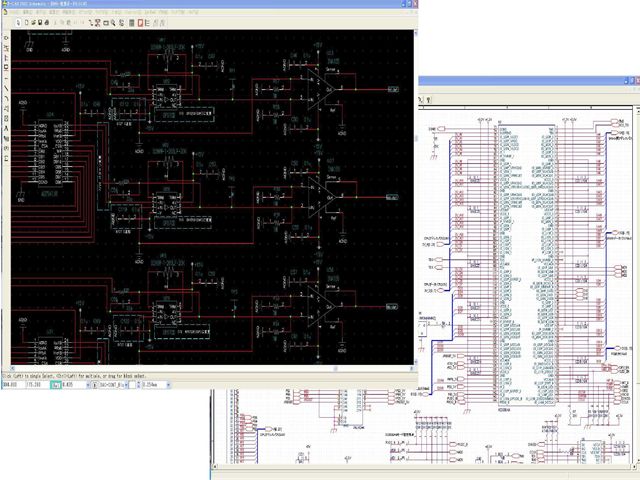Open the sheet name dropdown in status bar
The image size is (640, 480).
pyautogui.click(x=126, y=385)
